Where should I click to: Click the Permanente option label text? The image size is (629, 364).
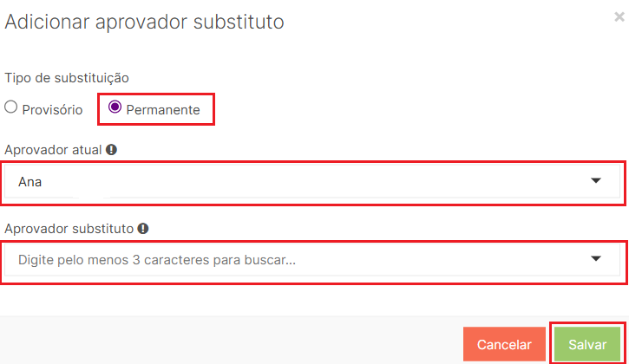tap(163, 110)
